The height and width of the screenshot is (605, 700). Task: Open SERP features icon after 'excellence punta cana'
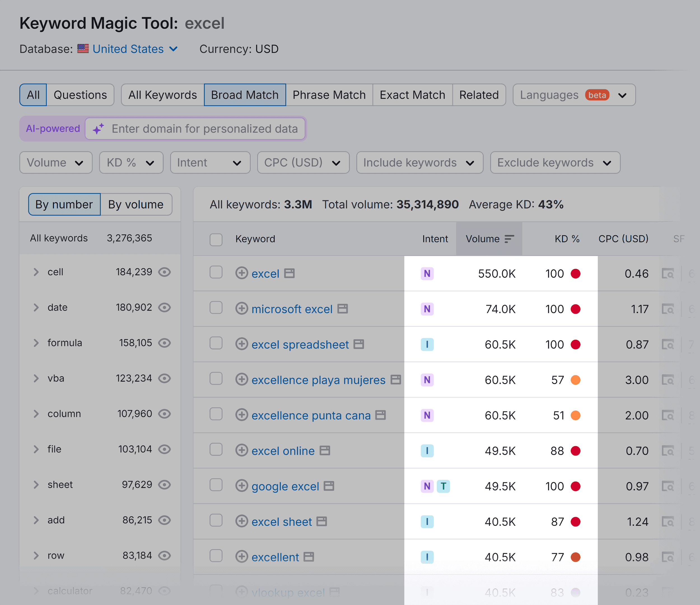tap(381, 415)
